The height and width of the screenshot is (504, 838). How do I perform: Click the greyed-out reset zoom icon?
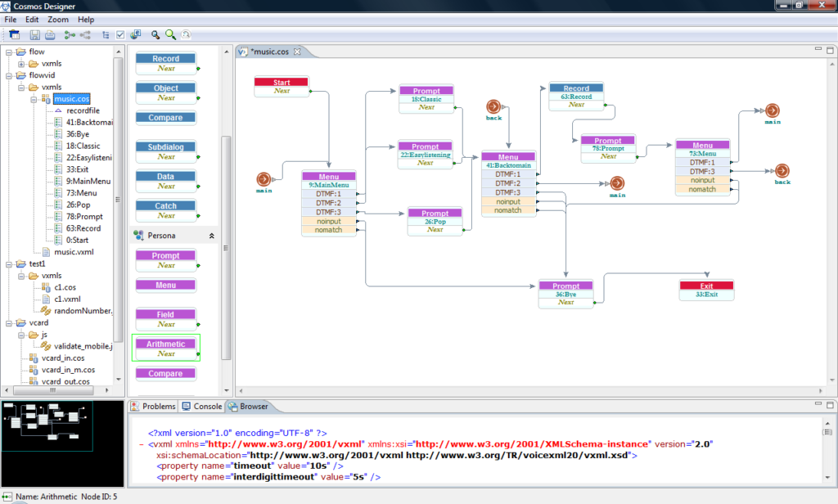pos(186,34)
